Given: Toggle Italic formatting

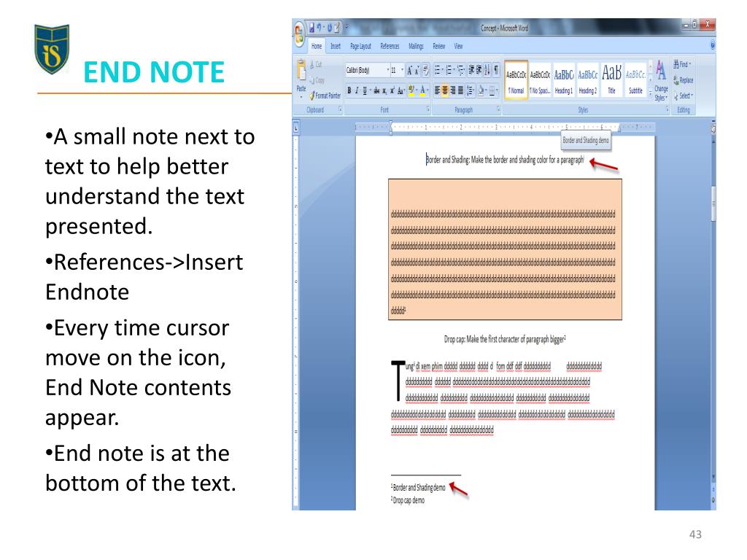Looking at the screenshot, I should pos(357,90).
